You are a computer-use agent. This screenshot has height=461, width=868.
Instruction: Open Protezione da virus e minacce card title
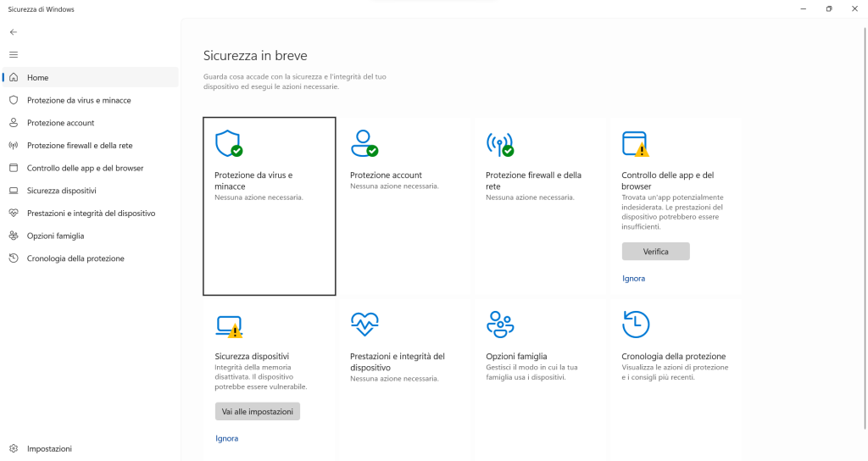(x=253, y=181)
